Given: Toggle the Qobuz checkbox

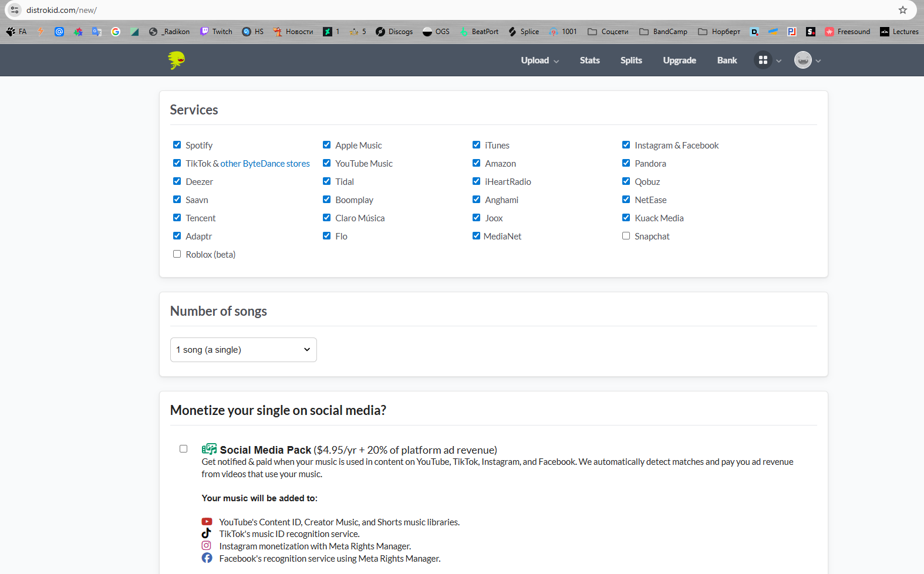Looking at the screenshot, I should coord(626,181).
